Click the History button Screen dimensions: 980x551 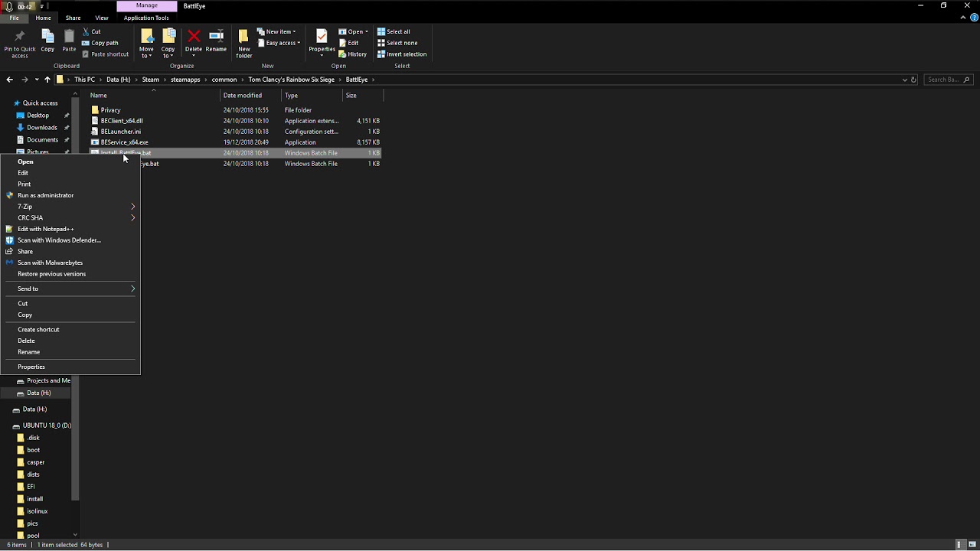353,54
